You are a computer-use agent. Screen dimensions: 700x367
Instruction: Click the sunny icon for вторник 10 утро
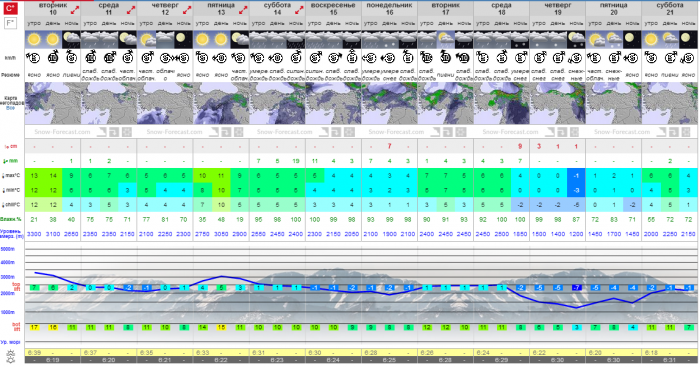coord(34,40)
